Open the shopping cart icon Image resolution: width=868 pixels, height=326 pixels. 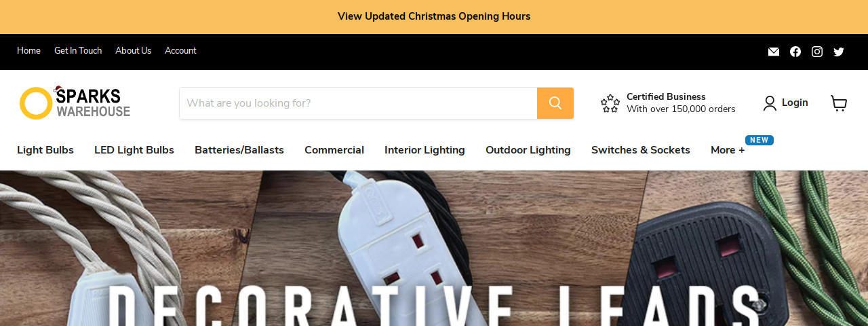point(839,103)
